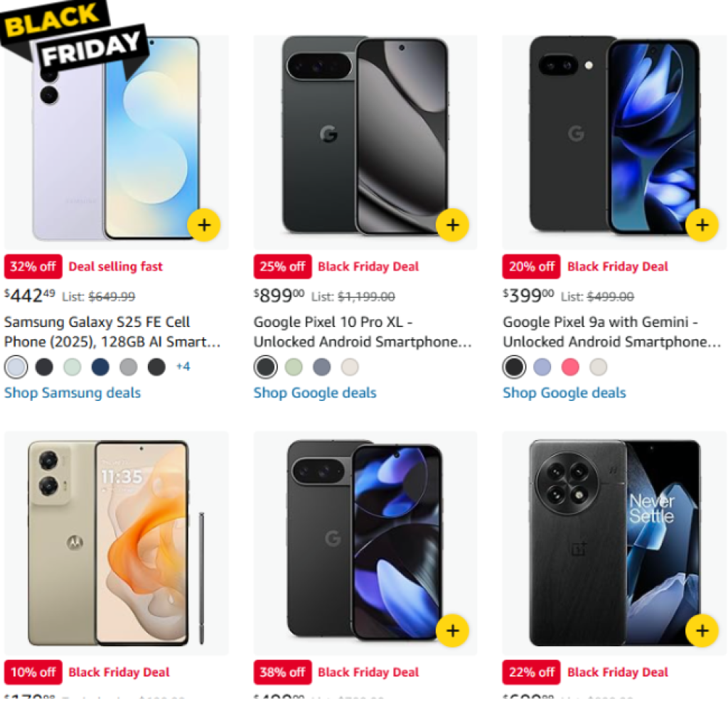Open Shop Google deals under Pixel 10 Pro XL
The height and width of the screenshot is (728, 728).
coord(315,392)
